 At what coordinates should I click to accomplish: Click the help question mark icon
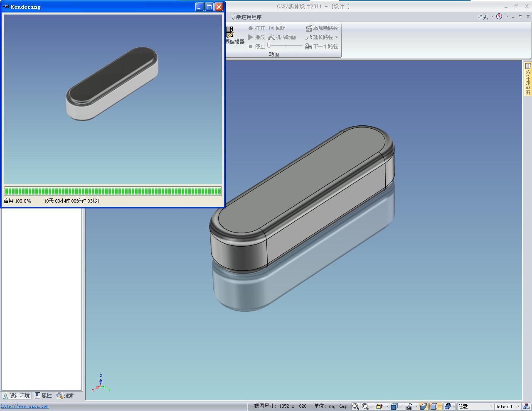tap(499, 17)
